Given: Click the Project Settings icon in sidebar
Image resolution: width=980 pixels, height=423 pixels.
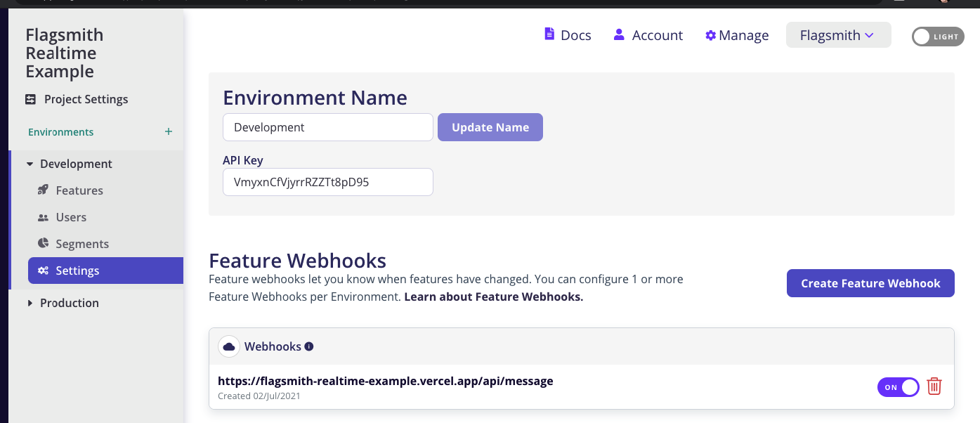Looking at the screenshot, I should 30,100.
